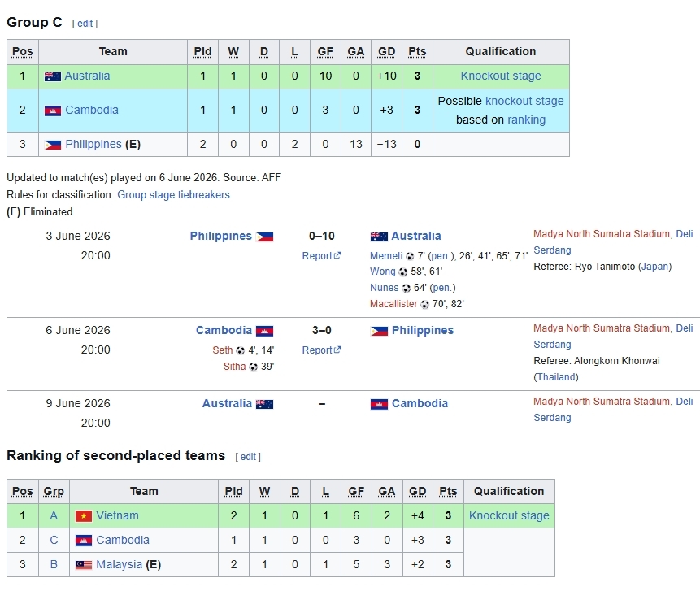Open Macallister player link

click(x=393, y=304)
